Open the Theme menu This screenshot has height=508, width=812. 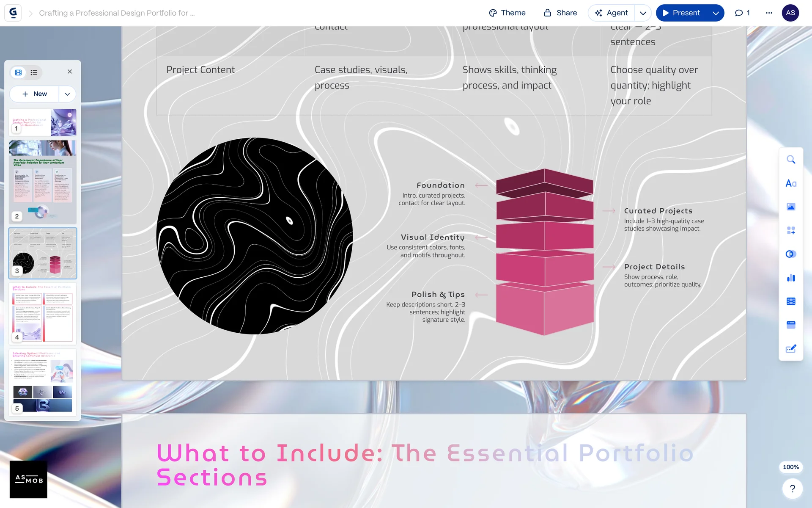click(x=507, y=13)
